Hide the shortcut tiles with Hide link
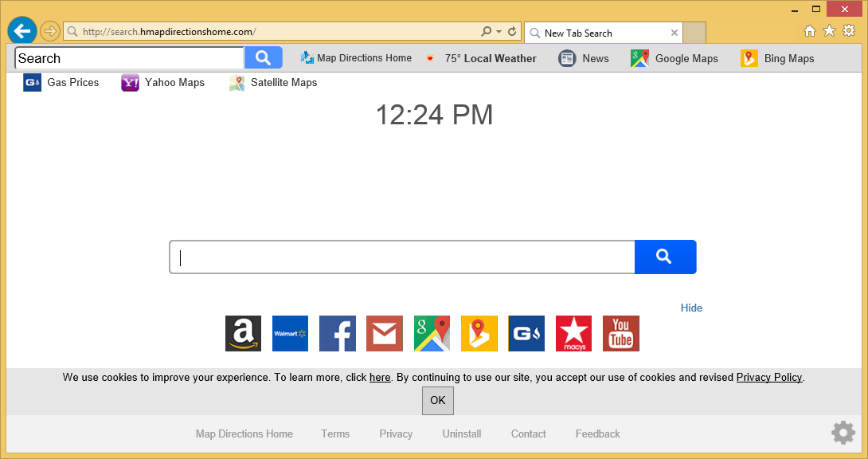 pos(691,308)
